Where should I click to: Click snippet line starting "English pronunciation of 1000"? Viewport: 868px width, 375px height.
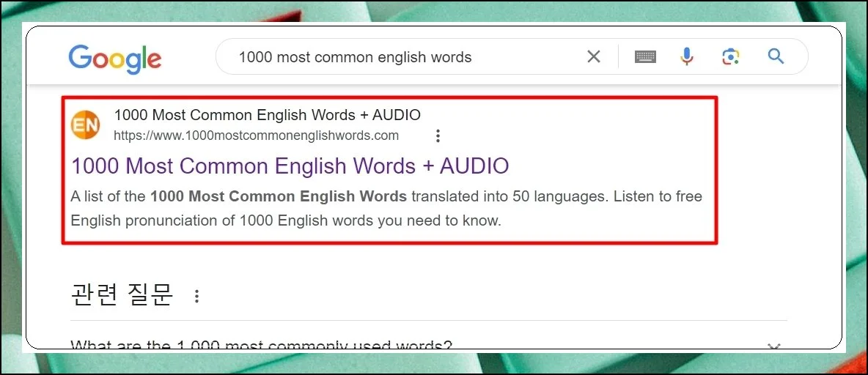click(286, 220)
